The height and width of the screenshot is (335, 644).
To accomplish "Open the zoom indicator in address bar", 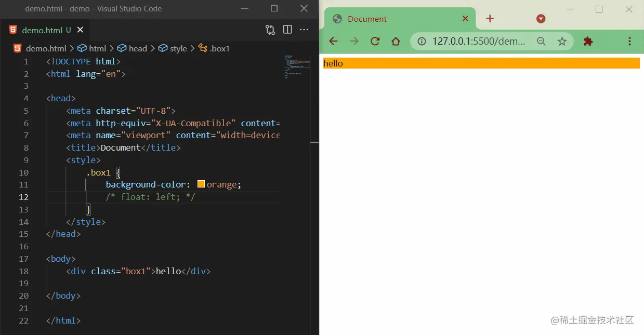I will (x=541, y=42).
